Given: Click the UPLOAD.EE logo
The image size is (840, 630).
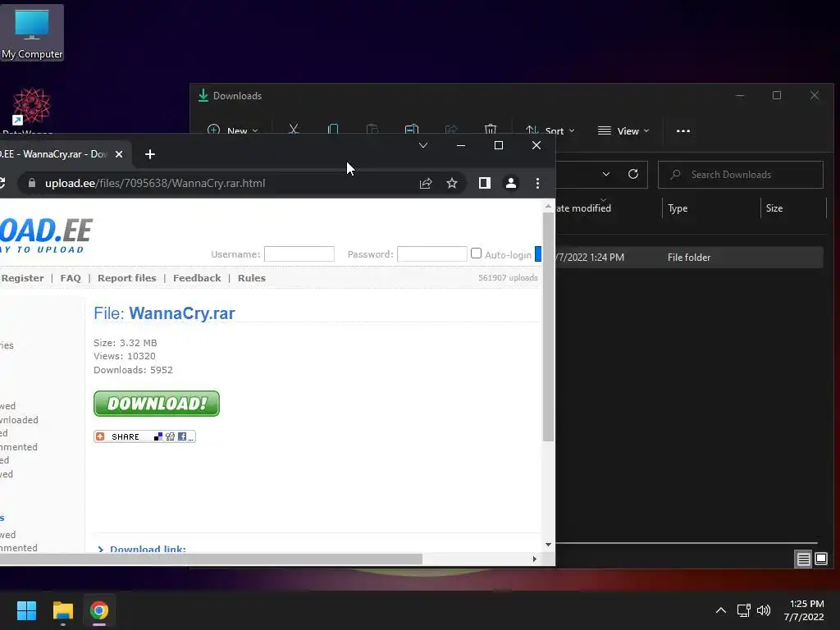Looking at the screenshot, I should coord(46,235).
